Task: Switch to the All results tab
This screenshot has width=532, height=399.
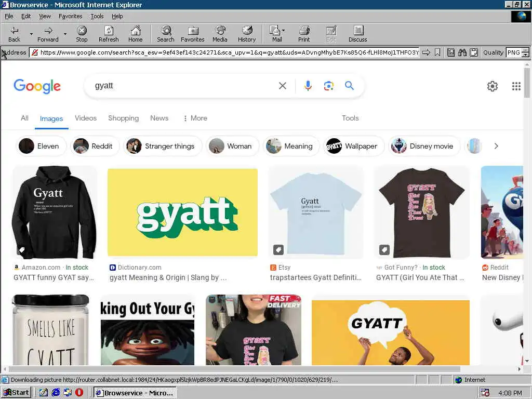Action: pos(24,118)
